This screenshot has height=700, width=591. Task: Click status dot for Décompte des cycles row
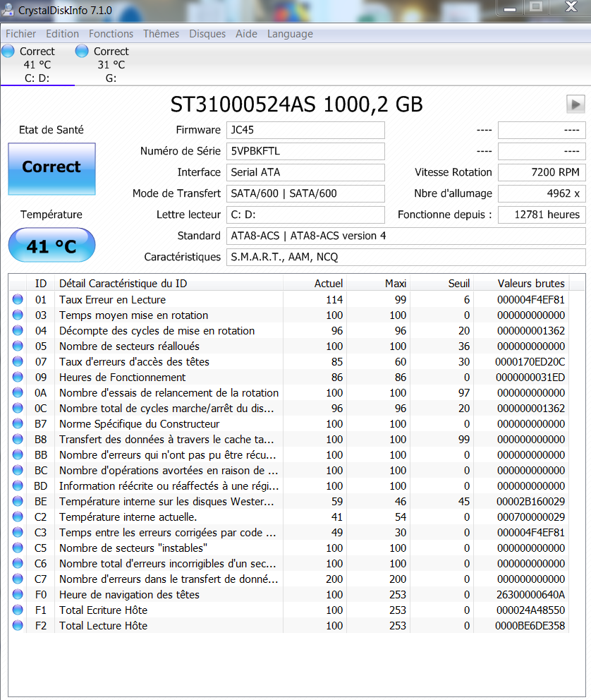click(18, 331)
